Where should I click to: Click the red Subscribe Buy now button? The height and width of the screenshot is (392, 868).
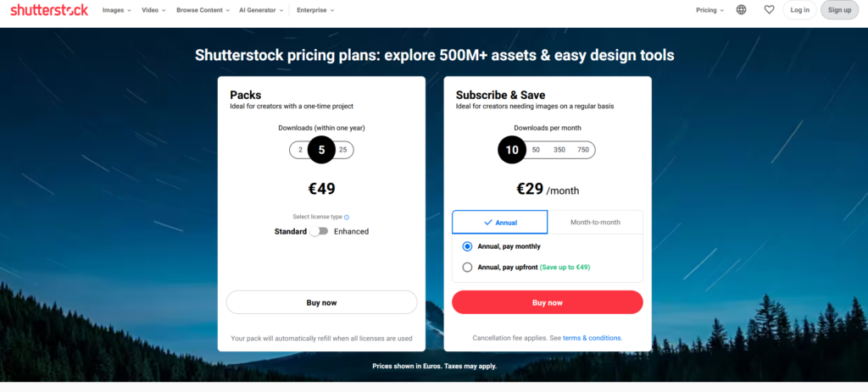click(547, 302)
